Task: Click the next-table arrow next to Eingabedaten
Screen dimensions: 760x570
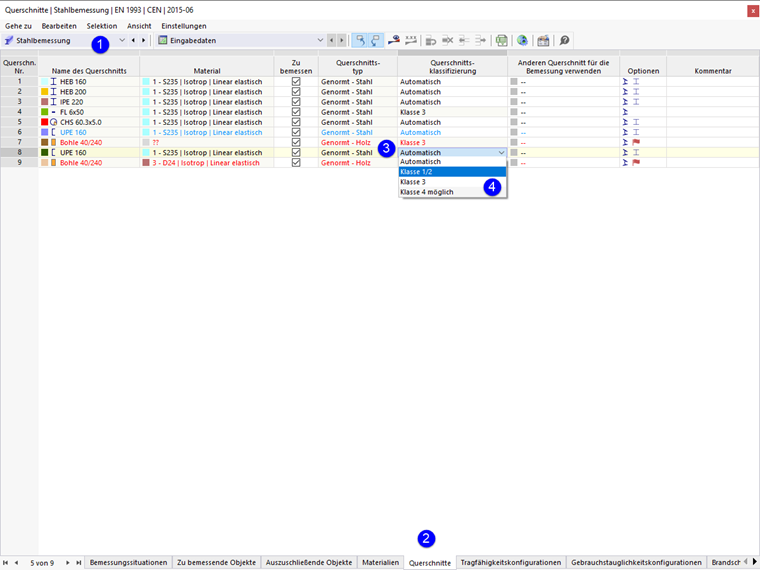Action: (342, 40)
